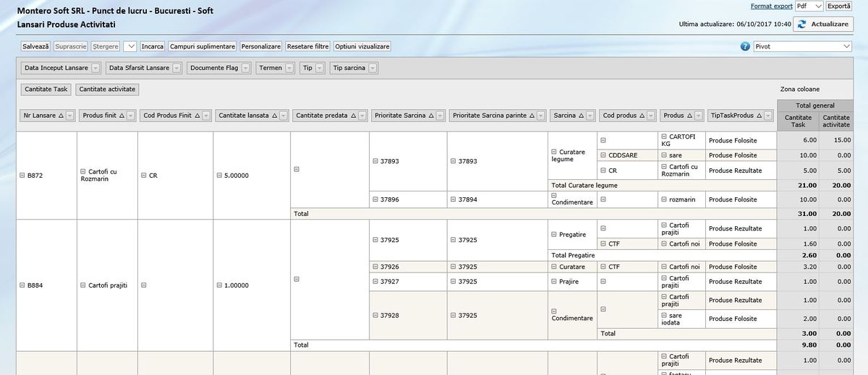Collapse the B884 row group
The height and width of the screenshot is (375, 868).
pos(22,285)
